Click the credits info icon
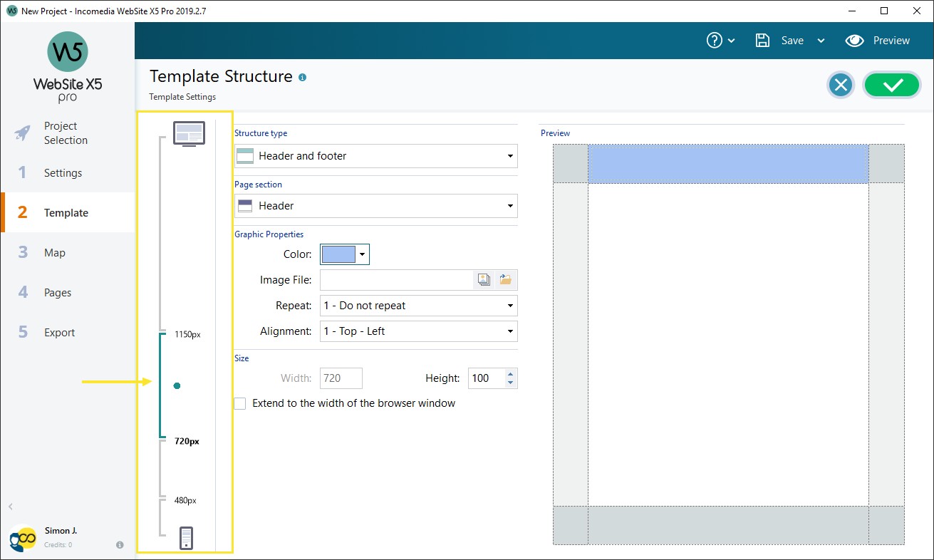This screenshot has height=560, width=934. [x=120, y=545]
